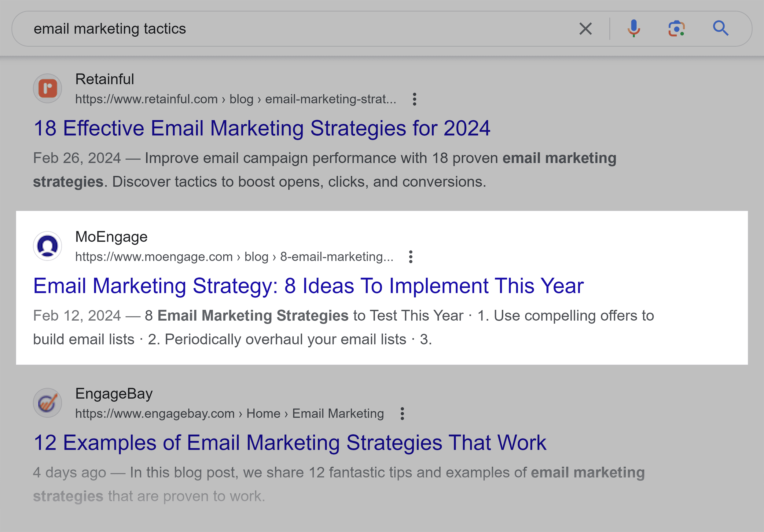The width and height of the screenshot is (764, 532).
Task: Click the "Retainful" site name
Action: (105, 79)
